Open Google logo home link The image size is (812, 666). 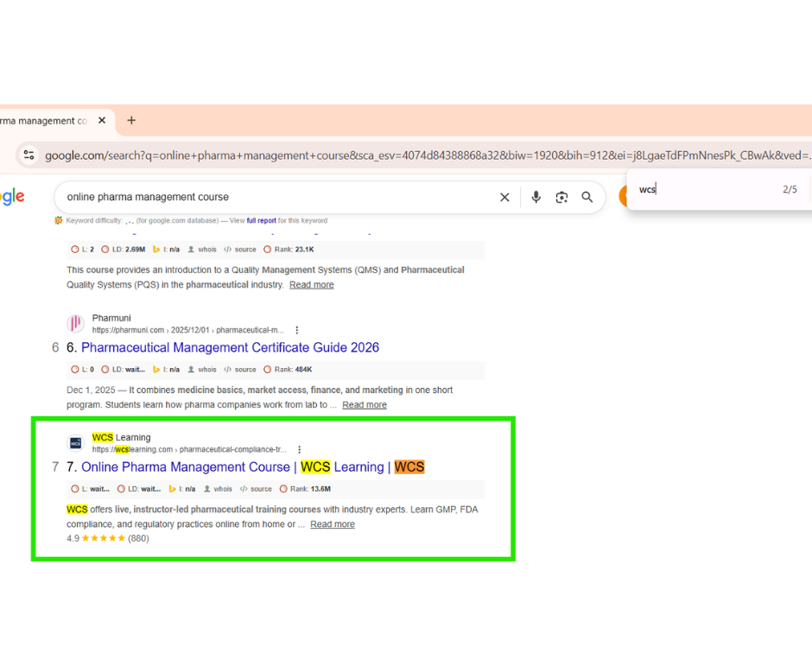[x=12, y=197]
